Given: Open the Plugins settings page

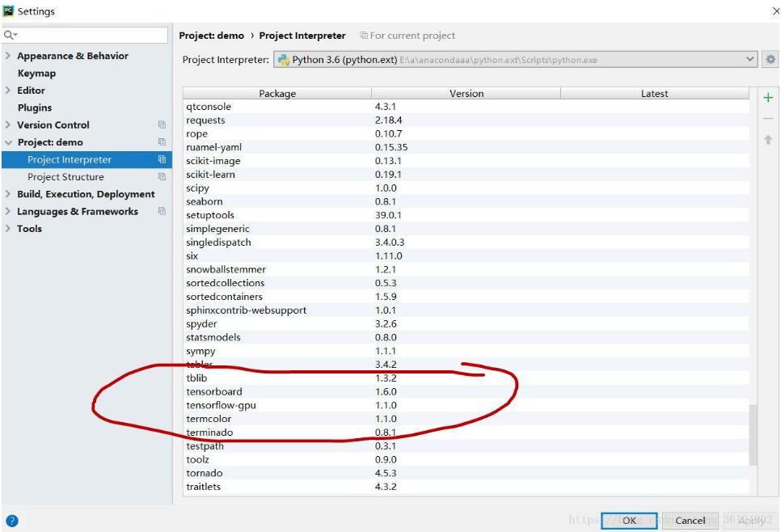Looking at the screenshot, I should pos(35,108).
